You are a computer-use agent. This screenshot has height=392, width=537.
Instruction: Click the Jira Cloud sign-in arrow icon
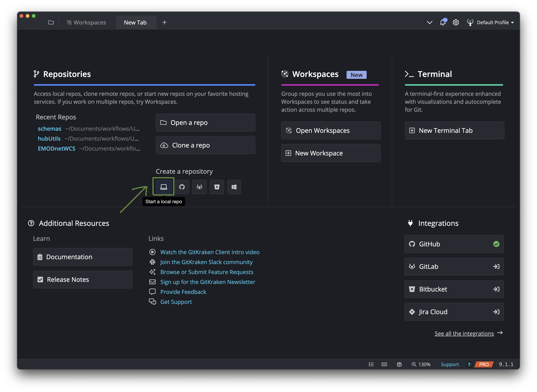(496, 312)
